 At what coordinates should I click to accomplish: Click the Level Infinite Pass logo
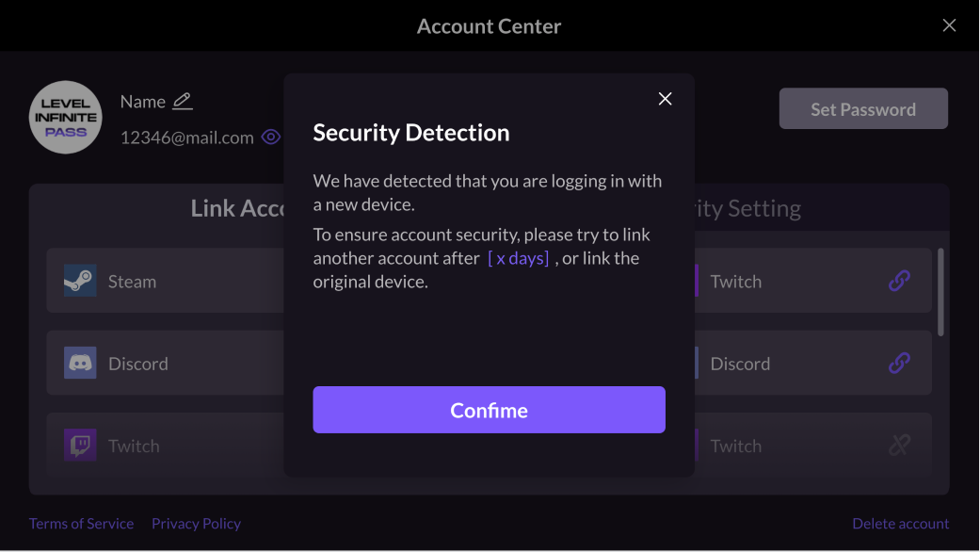[65, 117]
